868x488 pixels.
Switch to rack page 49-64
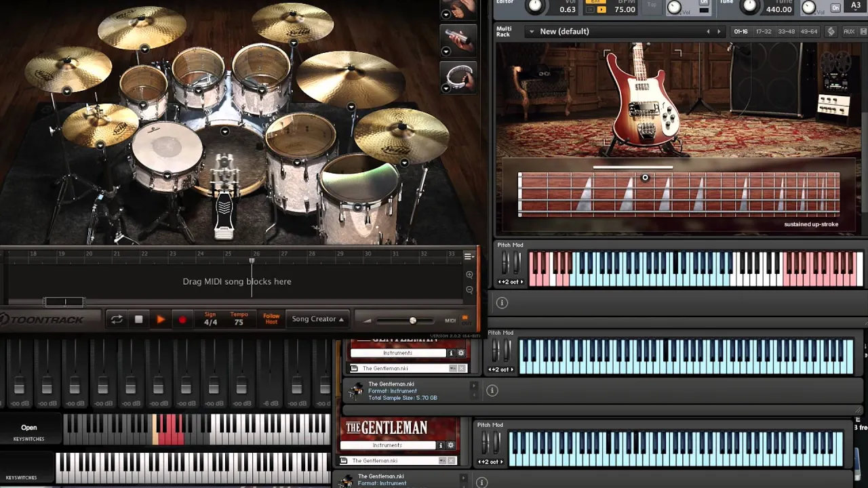pos(809,31)
